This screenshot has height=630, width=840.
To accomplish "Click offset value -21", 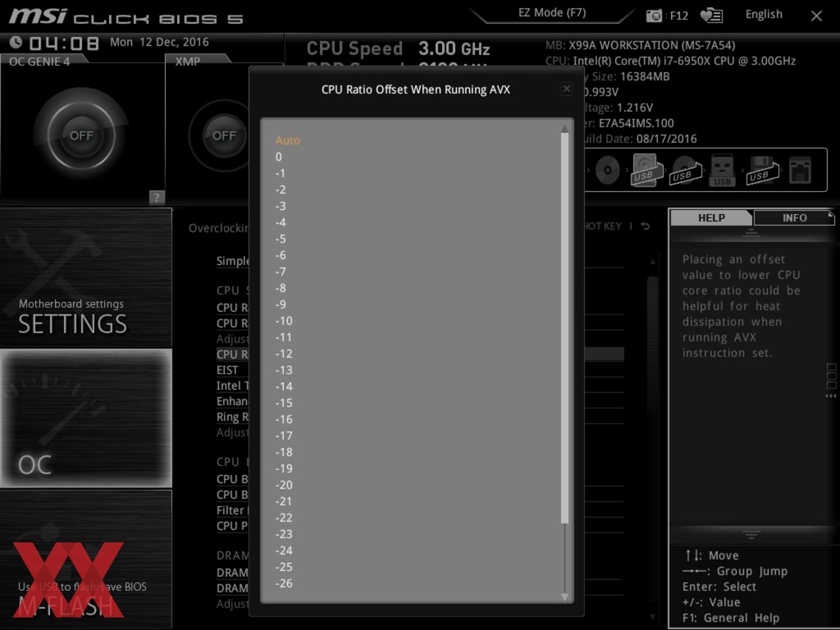I will pos(283,501).
